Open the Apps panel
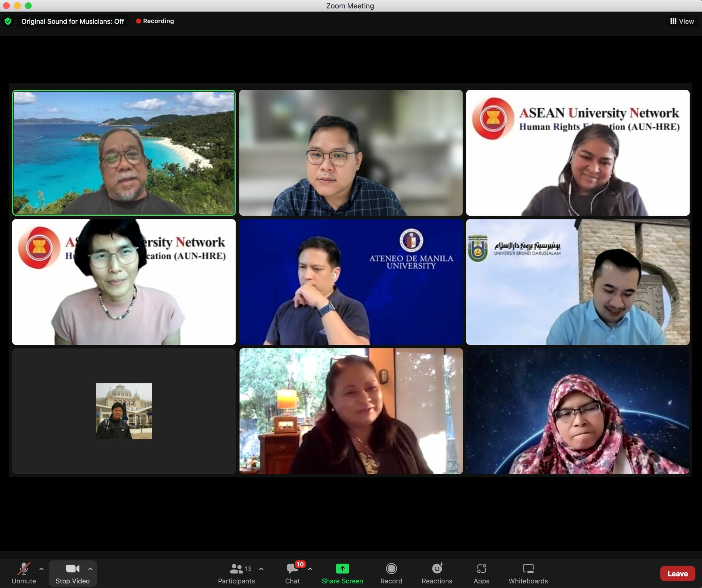702x588 pixels. 481,573
